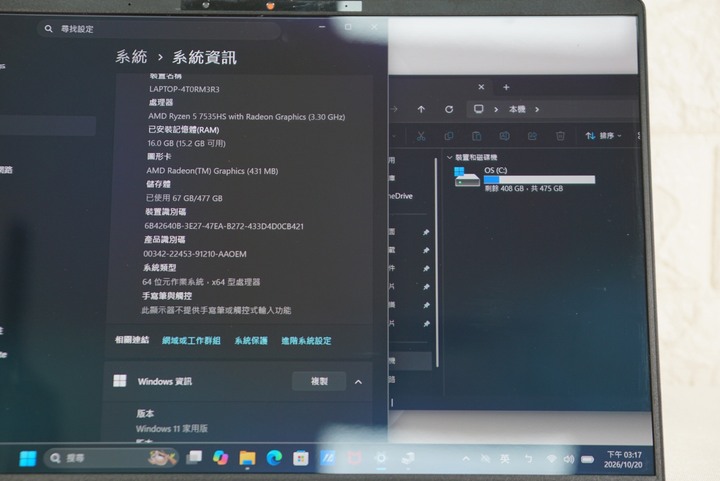Viewport: 720px width, 481px height.
Task: Go back to 系統 breadcrumb in Settings
Action: coord(131,57)
